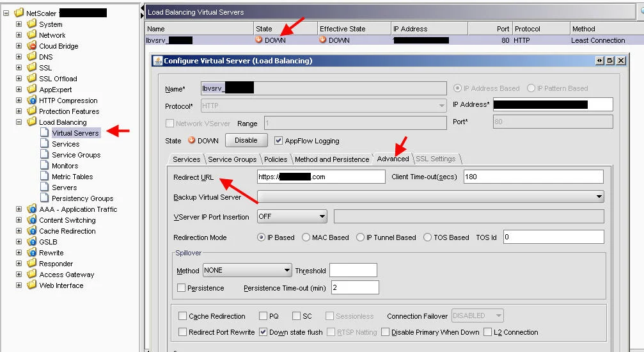Click the Disable button
Viewport: 644px width, 352px height.
(x=246, y=140)
